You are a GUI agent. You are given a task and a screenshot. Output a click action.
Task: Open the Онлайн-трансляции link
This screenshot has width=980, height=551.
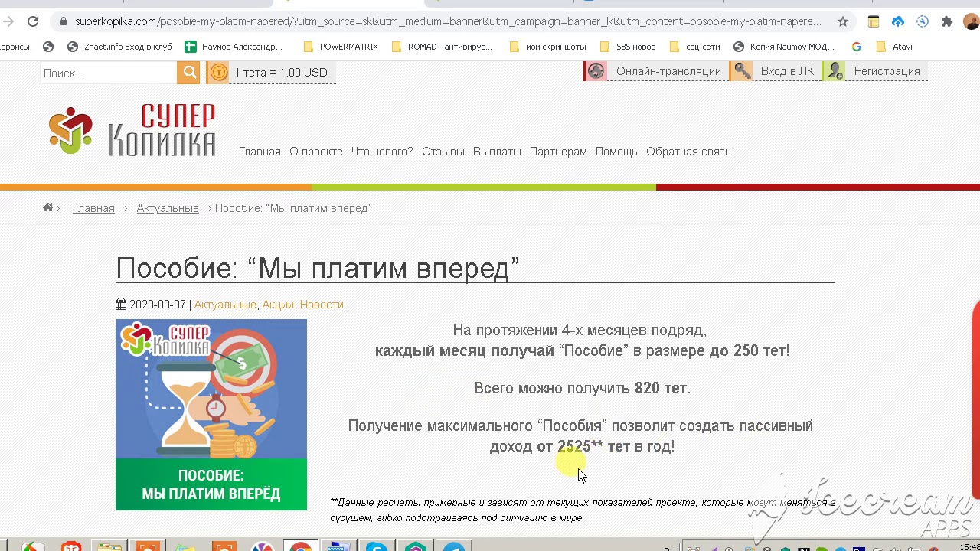coord(668,71)
